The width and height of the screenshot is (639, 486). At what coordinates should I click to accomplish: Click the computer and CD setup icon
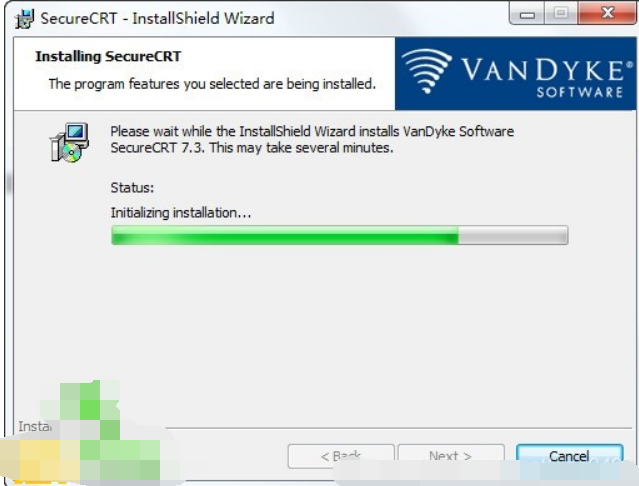tap(70, 142)
